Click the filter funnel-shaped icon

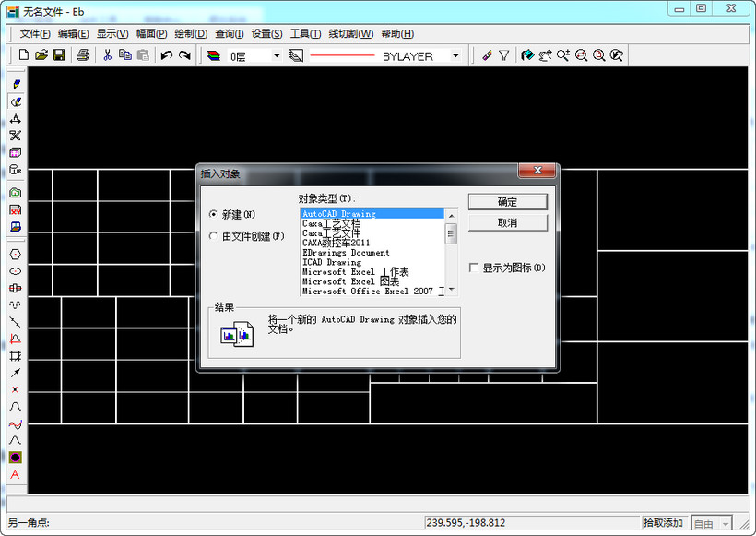(504, 55)
